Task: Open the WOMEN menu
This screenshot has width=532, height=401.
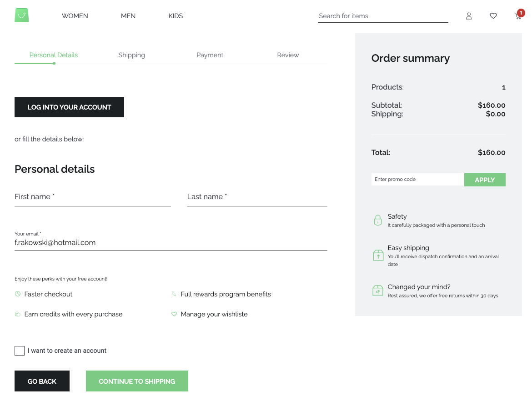Action: [75, 16]
